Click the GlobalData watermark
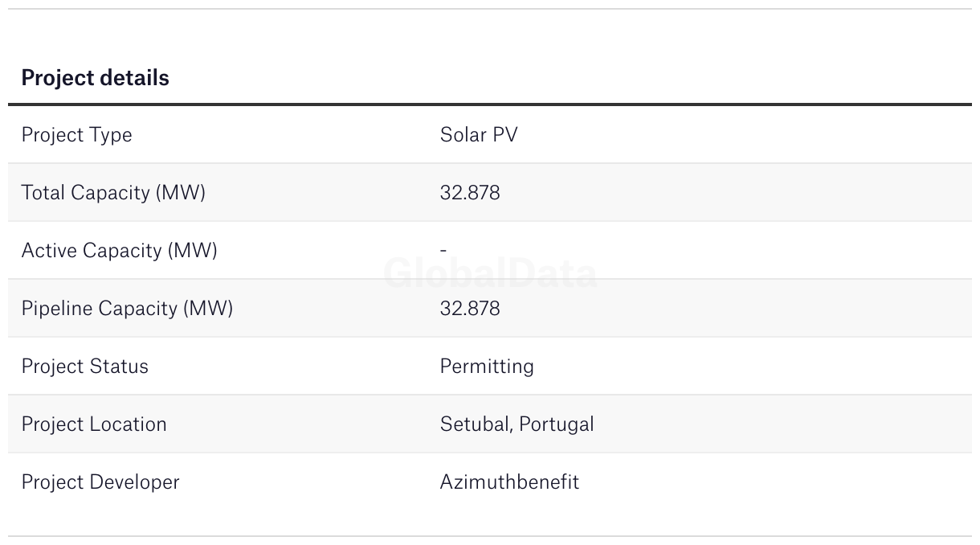Screen dimensions: 980x545 pyautogui.click(x=490, y=274)
